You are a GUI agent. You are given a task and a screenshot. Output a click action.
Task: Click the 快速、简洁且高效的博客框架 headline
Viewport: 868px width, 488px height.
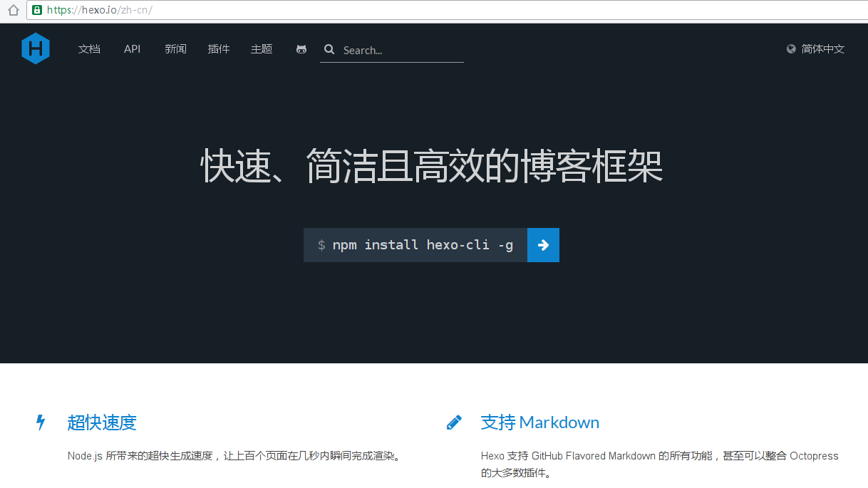(x=432, y=166)
